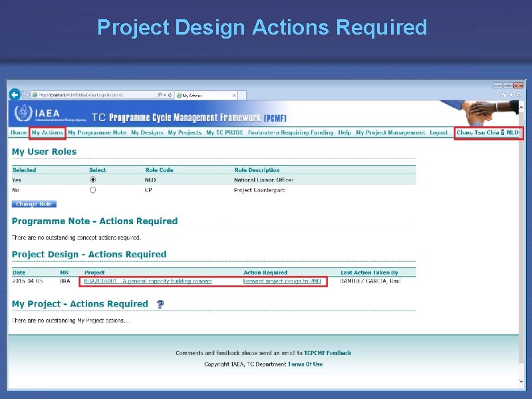Open the address bar autocomplete dropdown
Viewport: 532px width, 399px height.
point(164,94)
